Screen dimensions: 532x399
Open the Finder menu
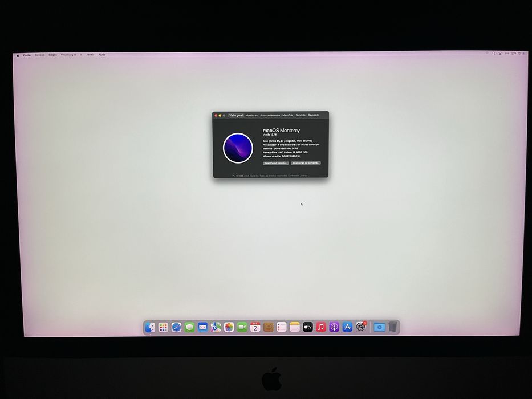click(x=27, y=55)
